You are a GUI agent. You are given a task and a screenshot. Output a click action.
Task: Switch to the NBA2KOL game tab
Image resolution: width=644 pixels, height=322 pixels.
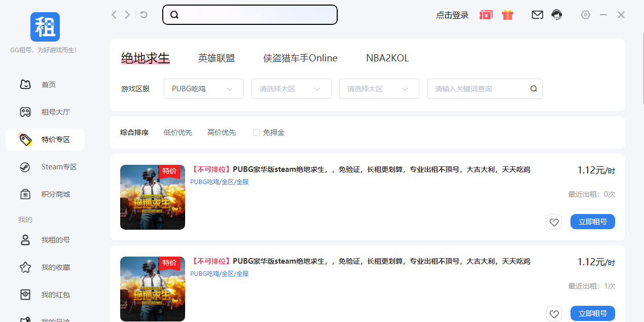(387, 58)
